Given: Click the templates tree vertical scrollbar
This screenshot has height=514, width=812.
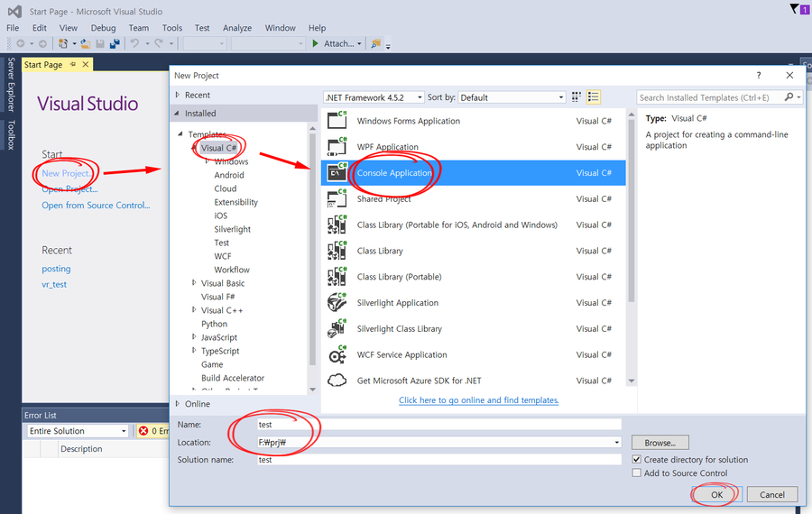Looking at the screenshot, I should [312, 250].
